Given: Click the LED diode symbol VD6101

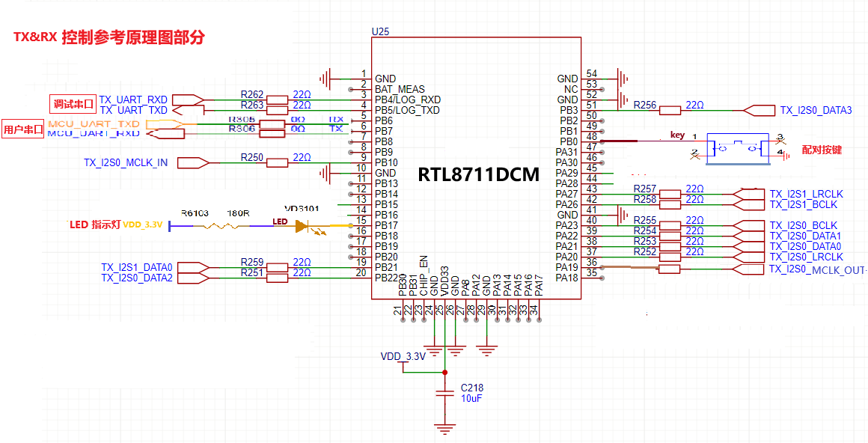Looking at the screenshot, I should (302, 226).
